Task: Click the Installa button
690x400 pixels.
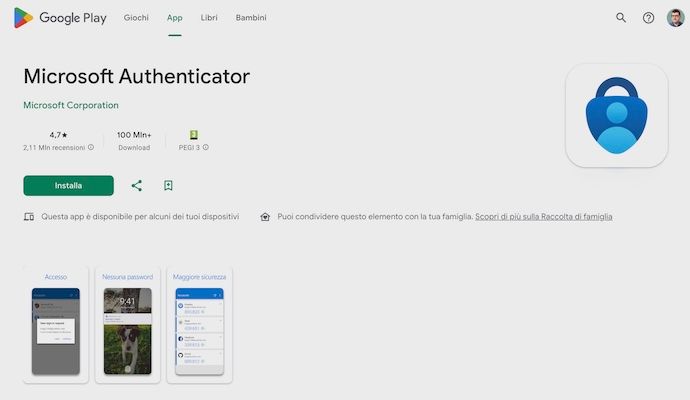Action: click(69, 186)
